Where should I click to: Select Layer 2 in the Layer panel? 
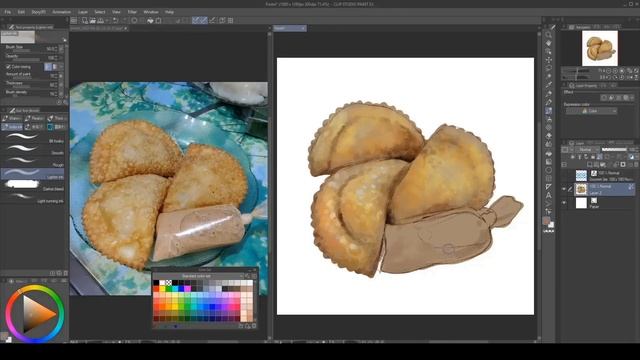pos(604,189)
